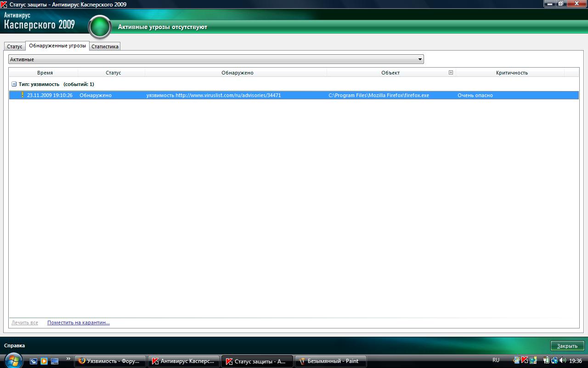This screenshot has width=588, height=368.
Task: Click the battery power tray icon
Action: pyautogui.click(x=546, y=361)
